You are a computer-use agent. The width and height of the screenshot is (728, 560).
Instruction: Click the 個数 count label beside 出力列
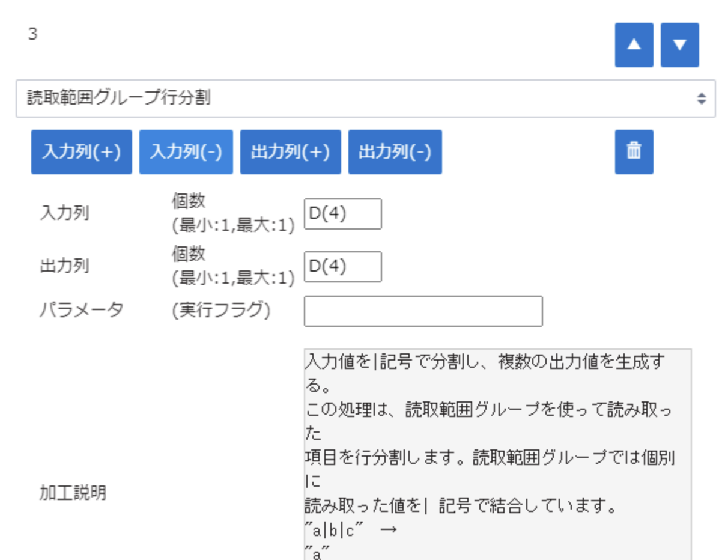pos(189,254)
